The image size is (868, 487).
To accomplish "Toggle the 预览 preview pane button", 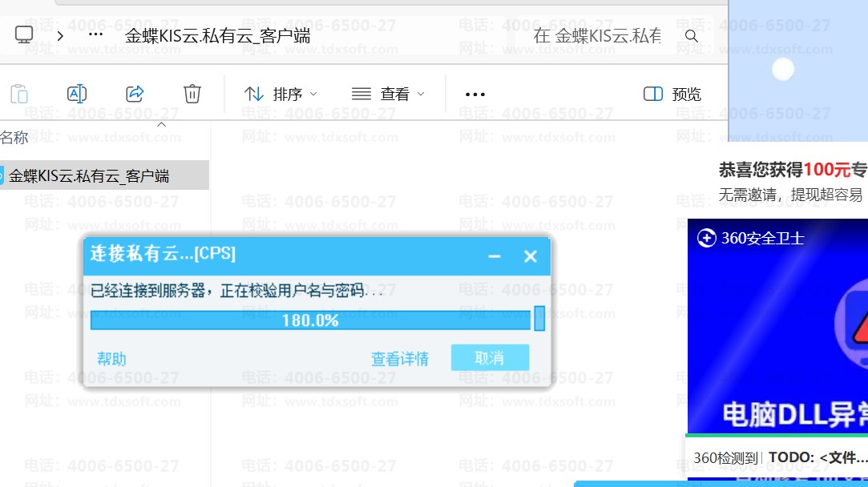I will [x=672, y=94].
